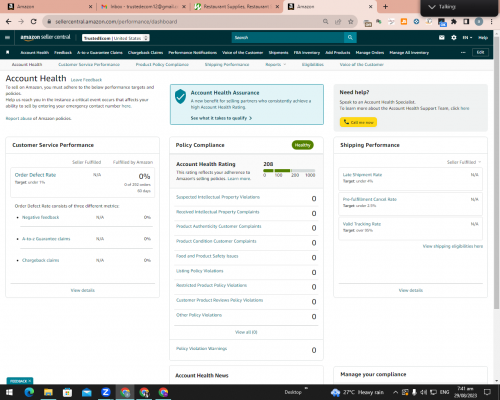The image size is (500, 400).
Task: Open Negative feedback metric link
Action: pyautogui.click(x=40, y=217)
